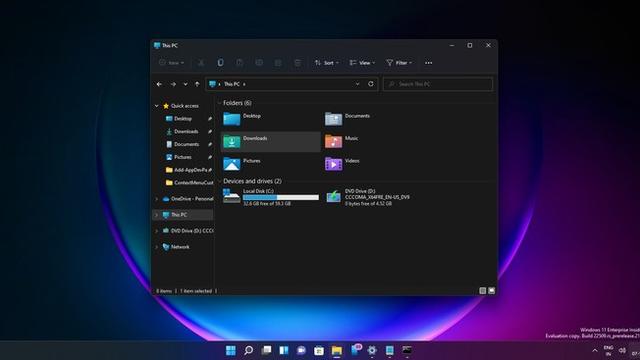Select the Desktop folder icon in Folders
This screenshot has height=360, width=640.
[231, 119]
